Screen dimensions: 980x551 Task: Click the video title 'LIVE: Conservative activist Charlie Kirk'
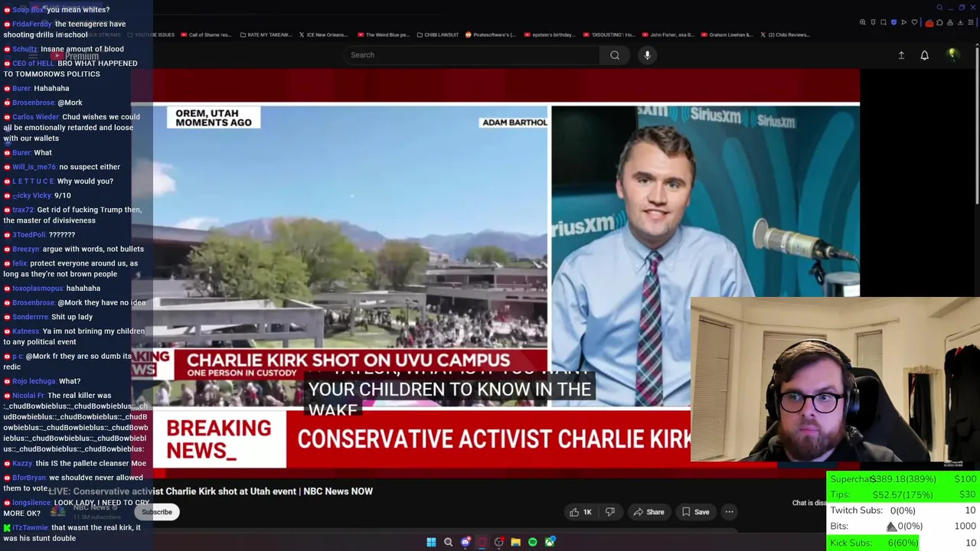coord(211,491)
